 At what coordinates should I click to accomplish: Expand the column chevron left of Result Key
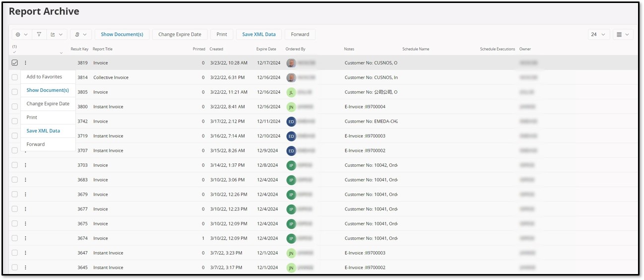tap(62, 53)
